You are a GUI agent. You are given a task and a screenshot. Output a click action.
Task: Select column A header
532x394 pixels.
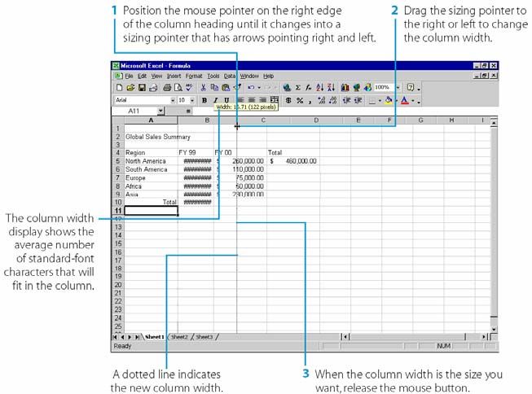point(151,120)
